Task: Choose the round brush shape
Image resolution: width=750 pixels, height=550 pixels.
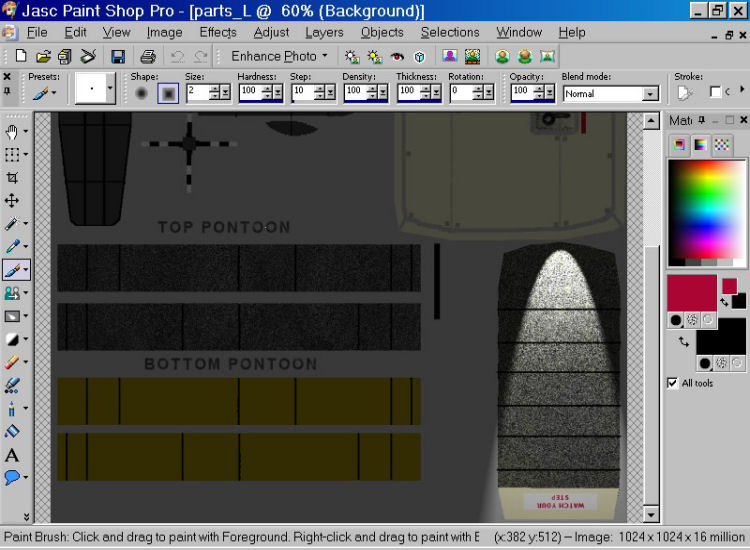Action: tap(142, 93)
